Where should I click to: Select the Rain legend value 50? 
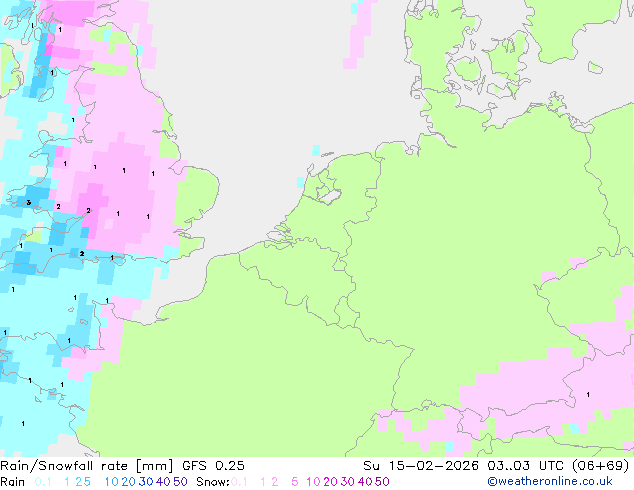click(180, 482)
